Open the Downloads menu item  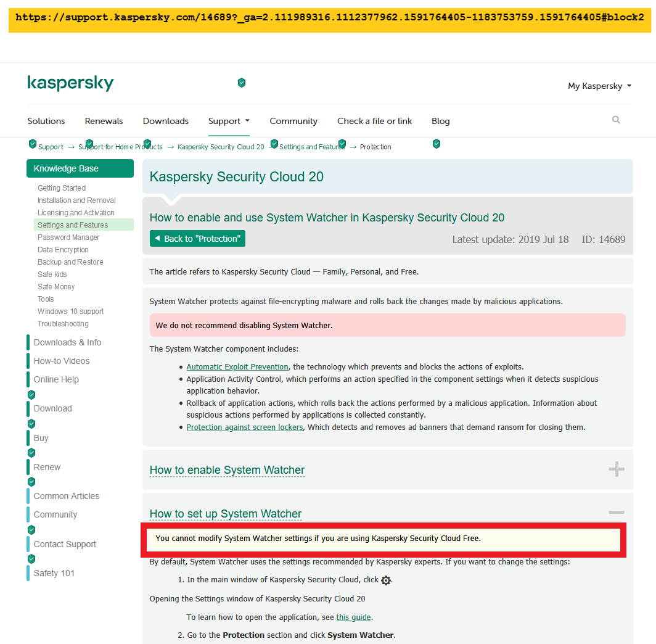(x=166, y=121)
